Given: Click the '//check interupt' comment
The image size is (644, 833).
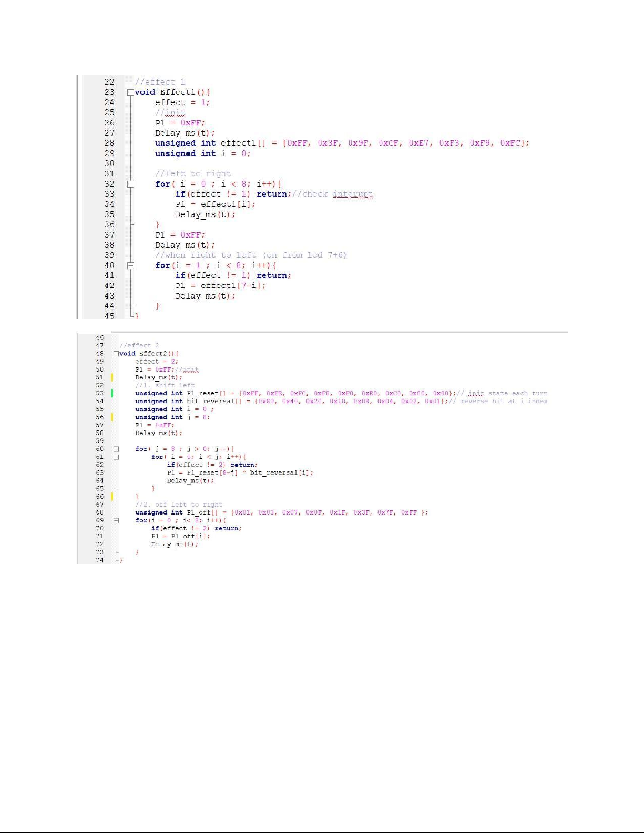Looking at the screenshot, I should coord(332,194).
